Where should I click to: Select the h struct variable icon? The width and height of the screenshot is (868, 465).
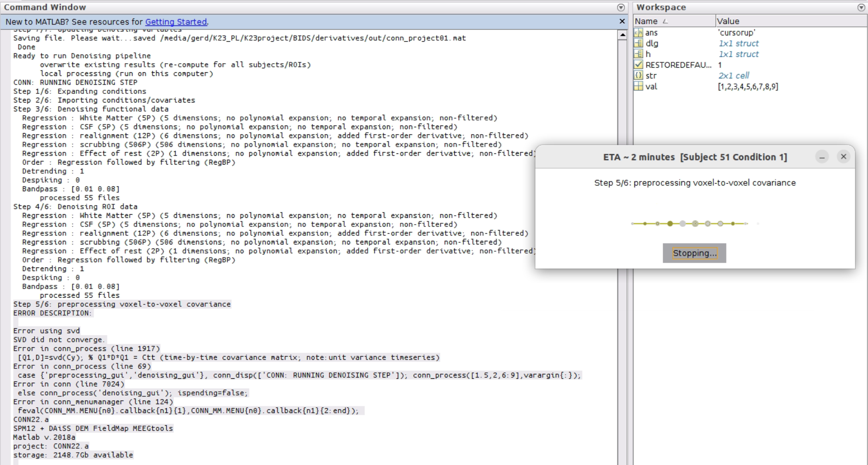click(638, 54)
